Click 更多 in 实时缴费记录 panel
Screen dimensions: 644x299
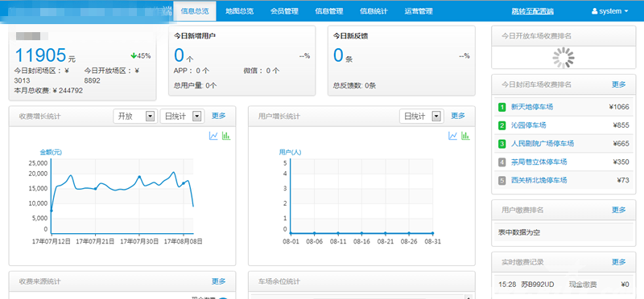coord(618,262)
